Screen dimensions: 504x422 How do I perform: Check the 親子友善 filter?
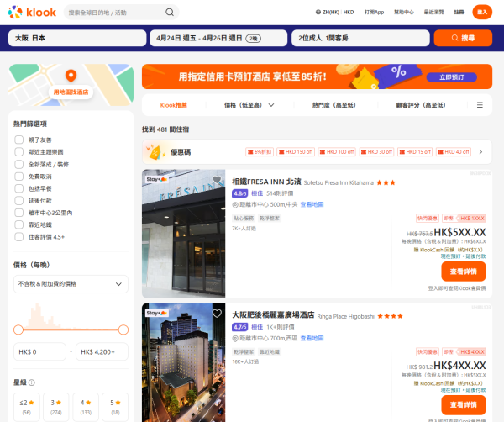[x=19, y=140]
